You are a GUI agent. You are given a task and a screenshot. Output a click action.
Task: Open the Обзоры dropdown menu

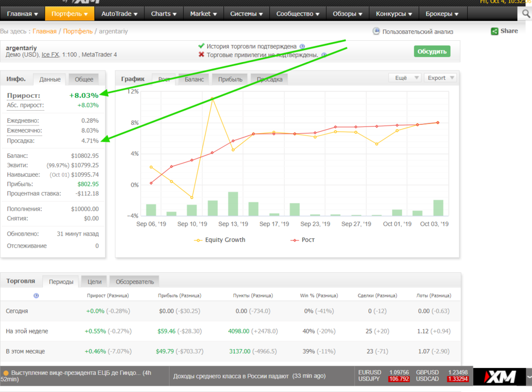point(347,14)
